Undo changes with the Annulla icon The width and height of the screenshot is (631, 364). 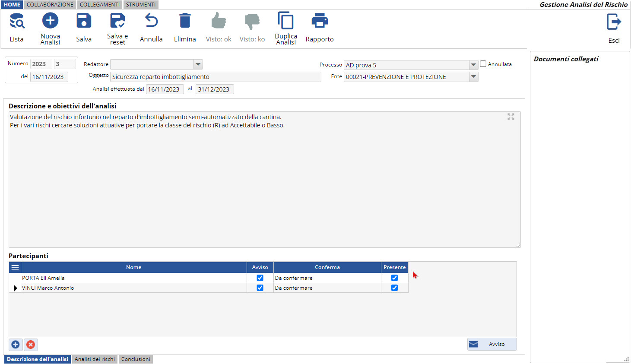151,21
